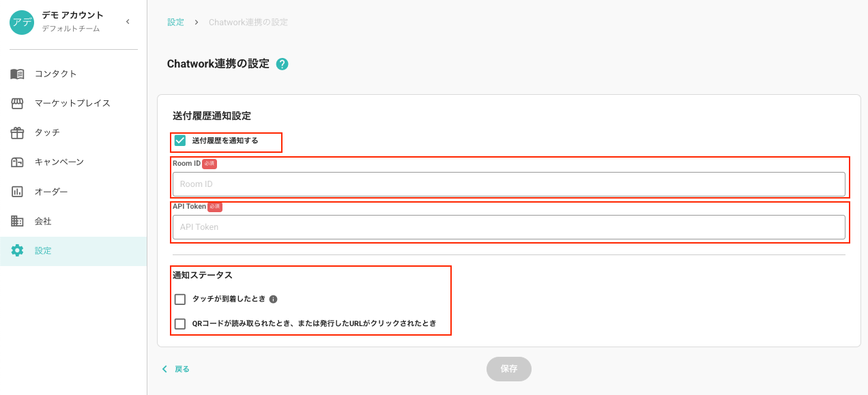The width and height of the screenshot is (868, 395).
Task: Click the account avatar circle
Action: (x=22, y=22)
